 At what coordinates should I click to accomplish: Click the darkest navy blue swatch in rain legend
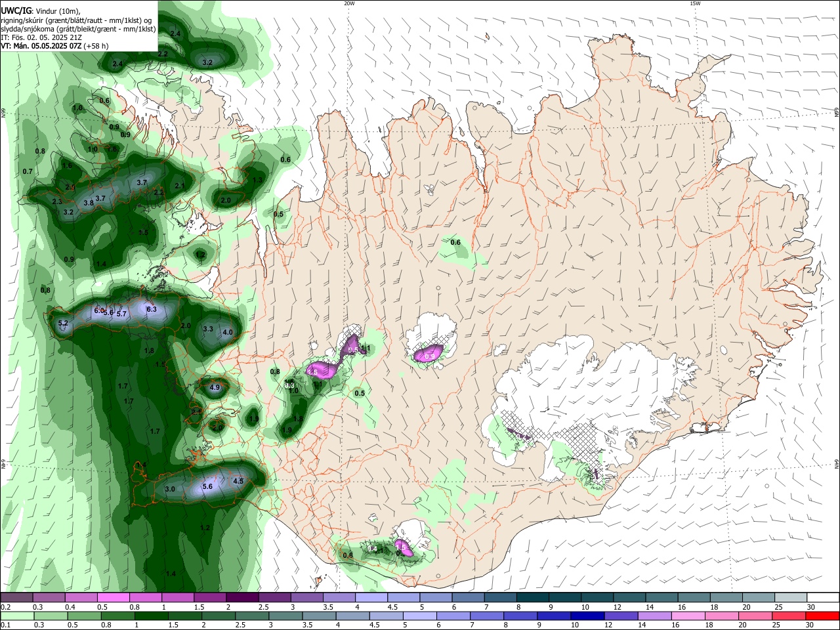587,616
